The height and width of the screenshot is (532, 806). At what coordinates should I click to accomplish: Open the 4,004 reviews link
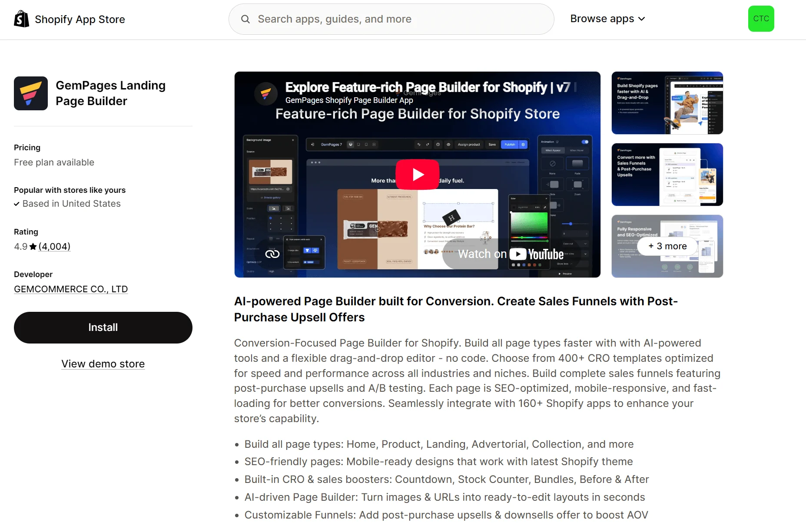click(54, 247)
